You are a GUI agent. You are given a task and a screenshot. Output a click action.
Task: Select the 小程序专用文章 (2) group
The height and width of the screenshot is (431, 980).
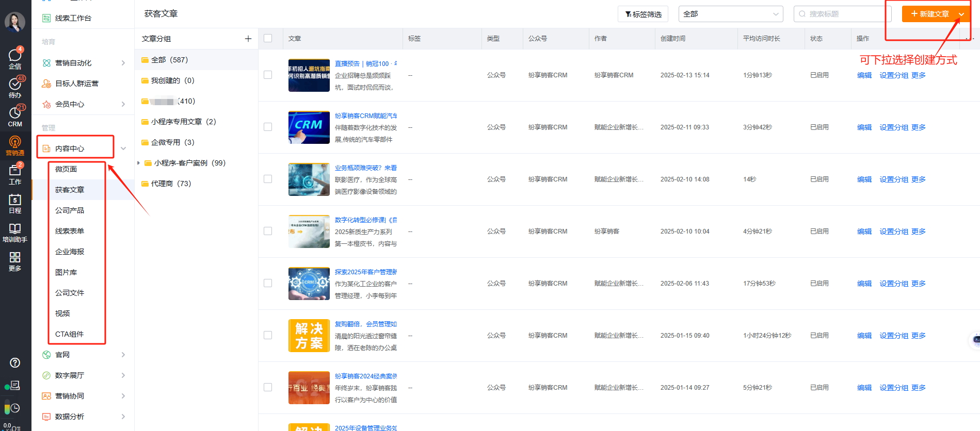click(184, 122)
